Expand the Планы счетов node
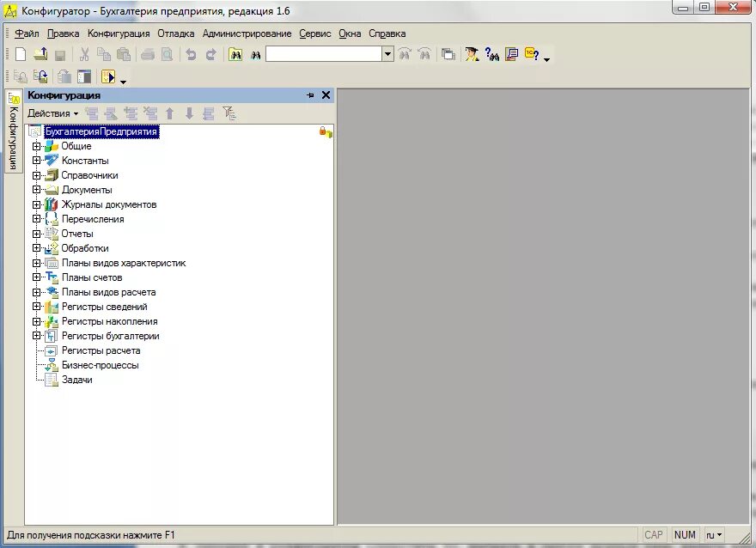The image size is (756, 548). pos(36,277)
